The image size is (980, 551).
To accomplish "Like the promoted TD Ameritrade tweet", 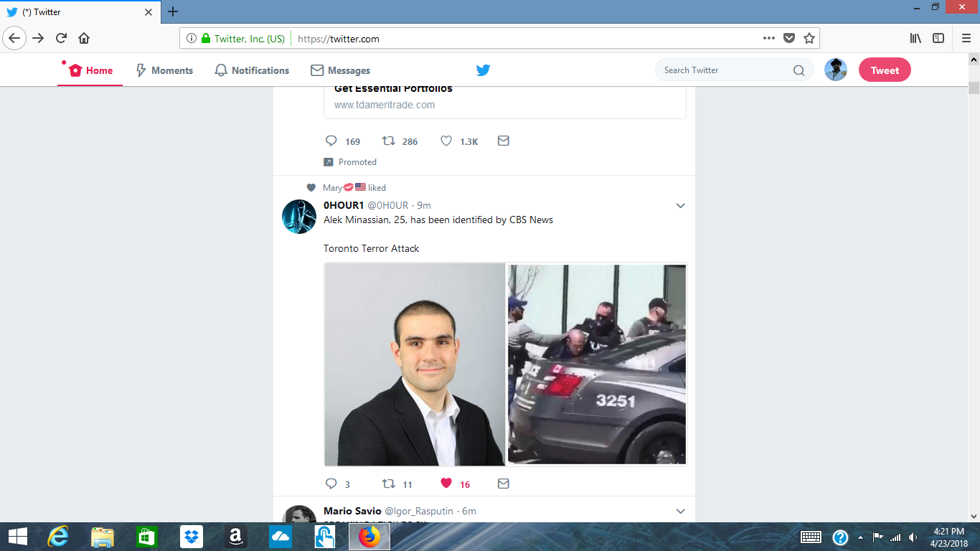I will (x=446, y=141).
